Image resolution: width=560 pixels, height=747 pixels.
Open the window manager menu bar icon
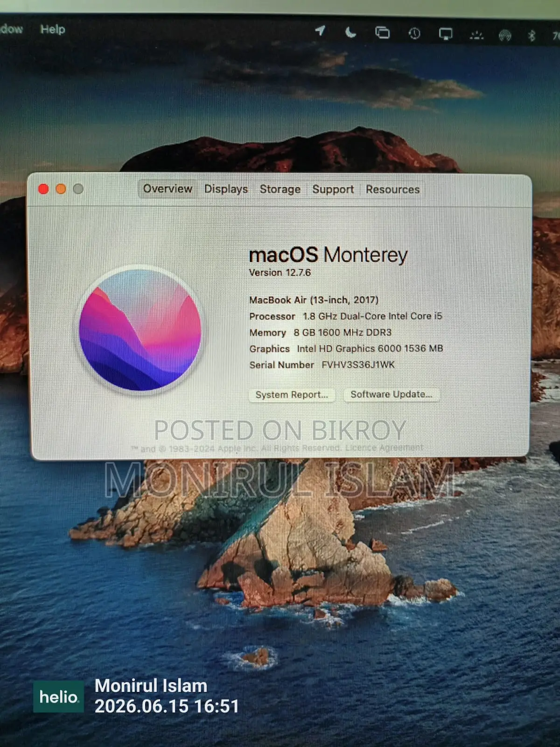[x=383, y=33]
